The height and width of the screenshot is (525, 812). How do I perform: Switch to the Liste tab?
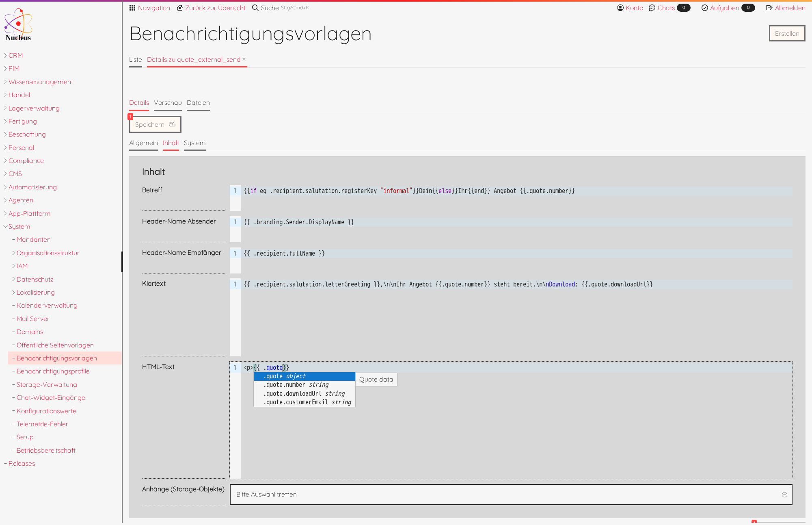pos(136,60)
